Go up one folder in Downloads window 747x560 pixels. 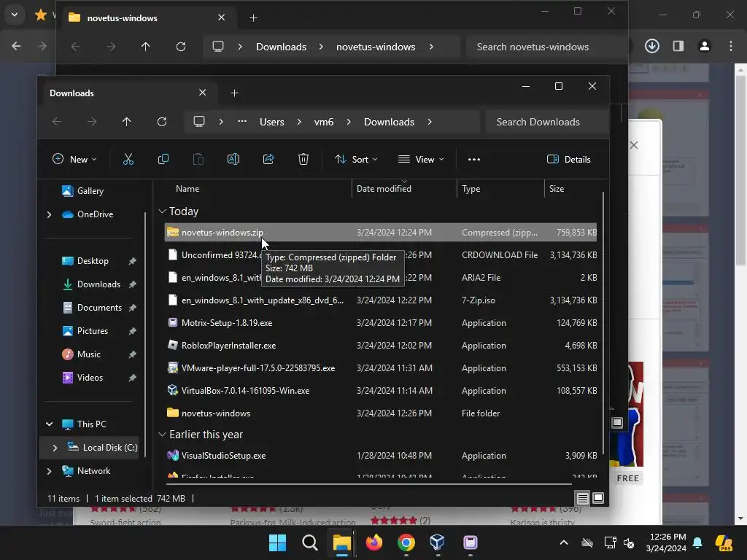[127, 122]
